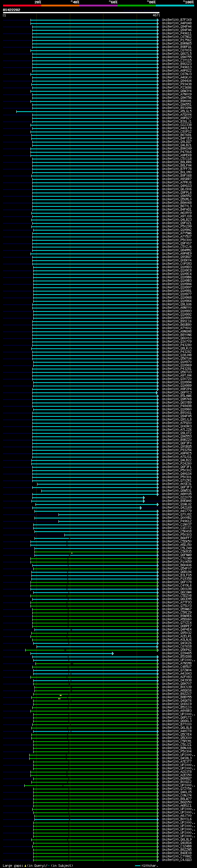Open hit UniRef100_B7FIK9

coord(177,20)
